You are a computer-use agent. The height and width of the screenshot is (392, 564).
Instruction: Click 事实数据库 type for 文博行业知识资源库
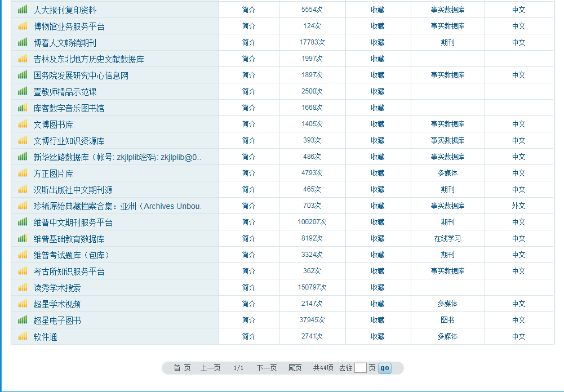(x=447, y=140)
